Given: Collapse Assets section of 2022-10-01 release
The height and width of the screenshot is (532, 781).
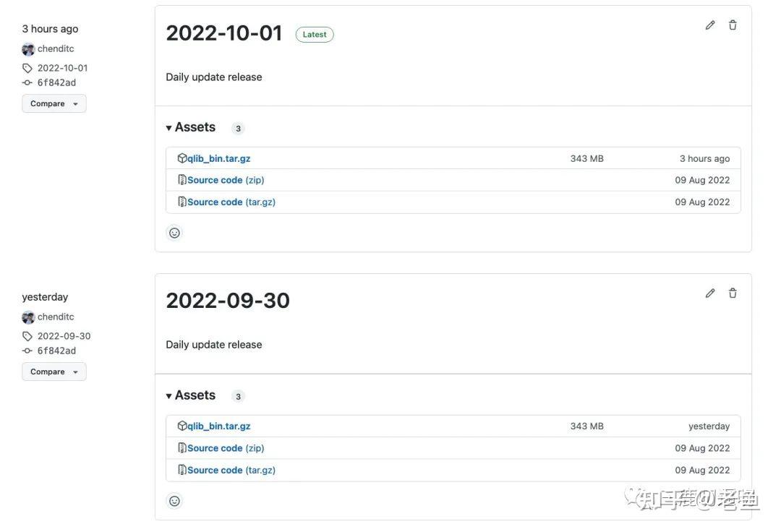Looking at the screenshot, I should tap(191, 127).
